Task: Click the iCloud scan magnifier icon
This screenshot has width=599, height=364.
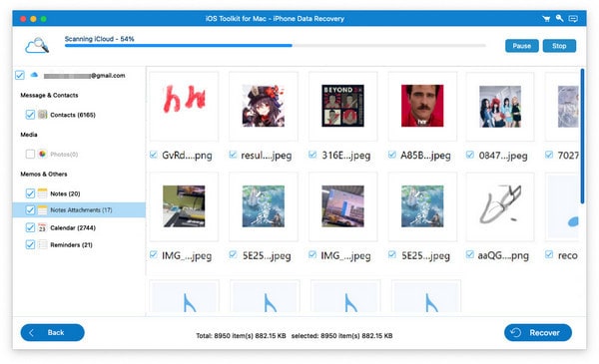Action: coord(37,46)
